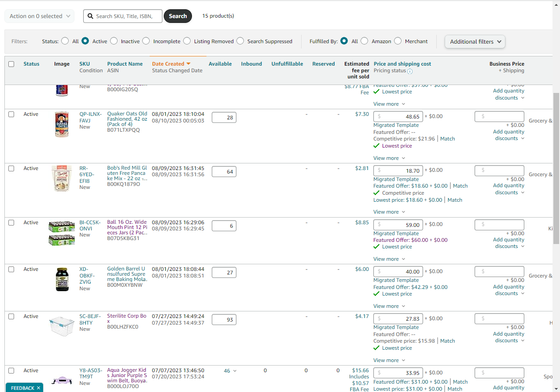Screen dimensions: 560x392
Task: Sort by Price and shipping cost header
Action: (402, 64)
